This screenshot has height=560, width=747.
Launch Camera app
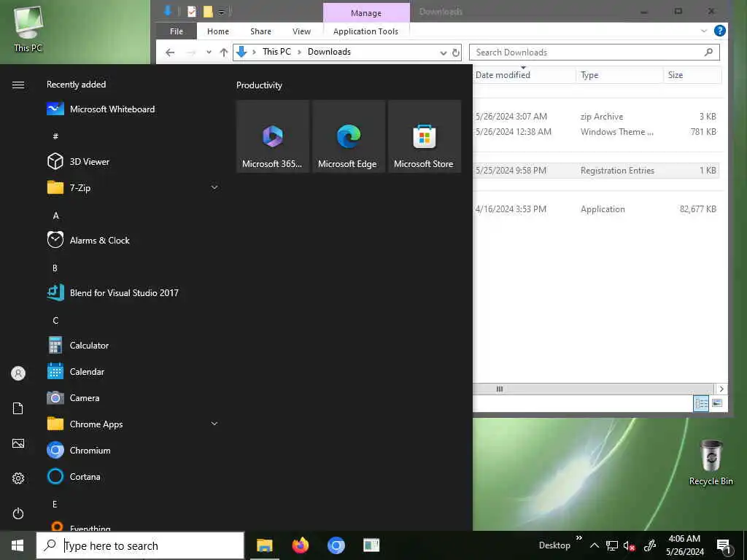[74, 397]
